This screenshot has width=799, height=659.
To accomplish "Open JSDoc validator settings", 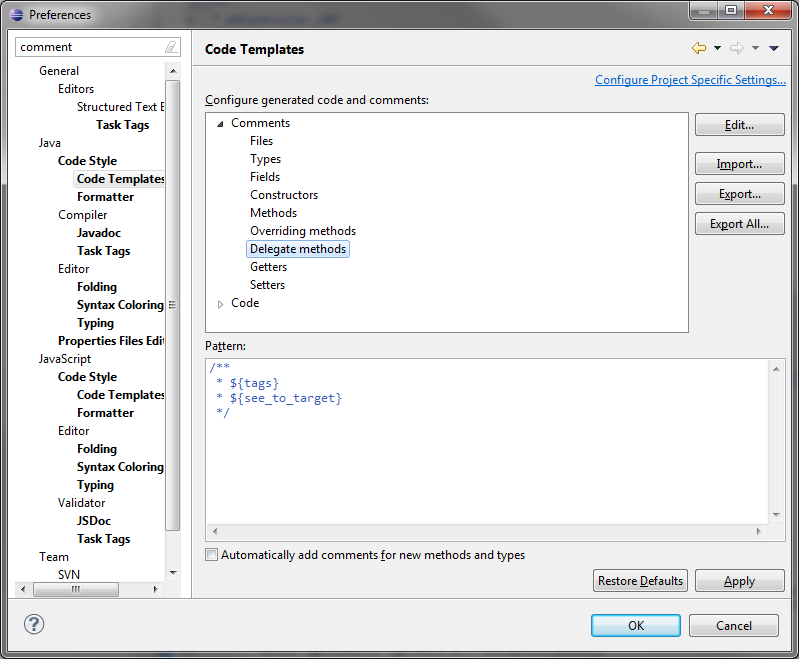I will pos(94,521).
